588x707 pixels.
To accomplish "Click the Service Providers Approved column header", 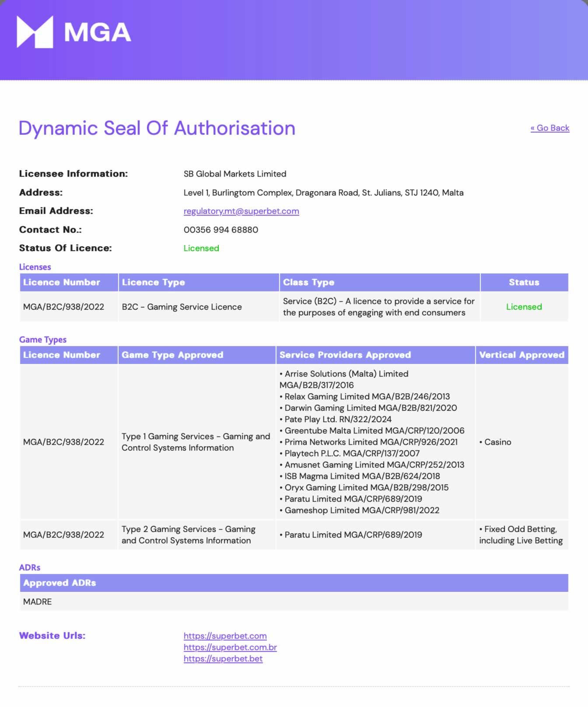I will pyautogui.click(x=375, y=355).
